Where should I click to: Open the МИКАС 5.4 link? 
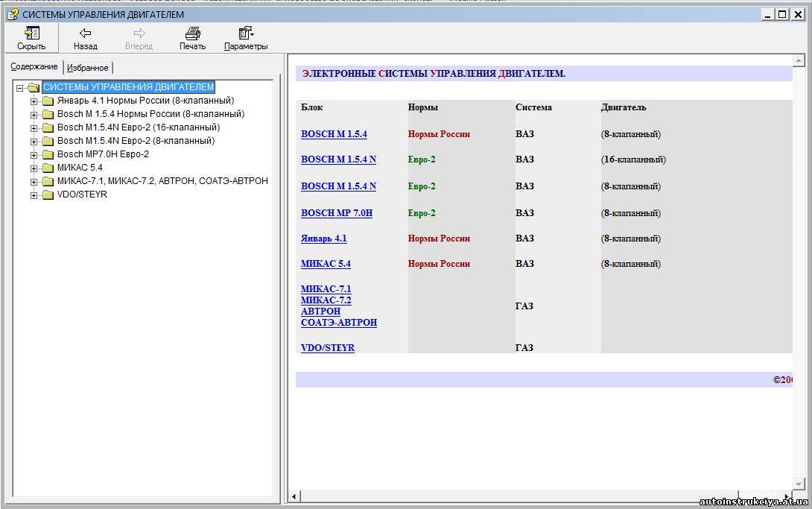[326, 264]
